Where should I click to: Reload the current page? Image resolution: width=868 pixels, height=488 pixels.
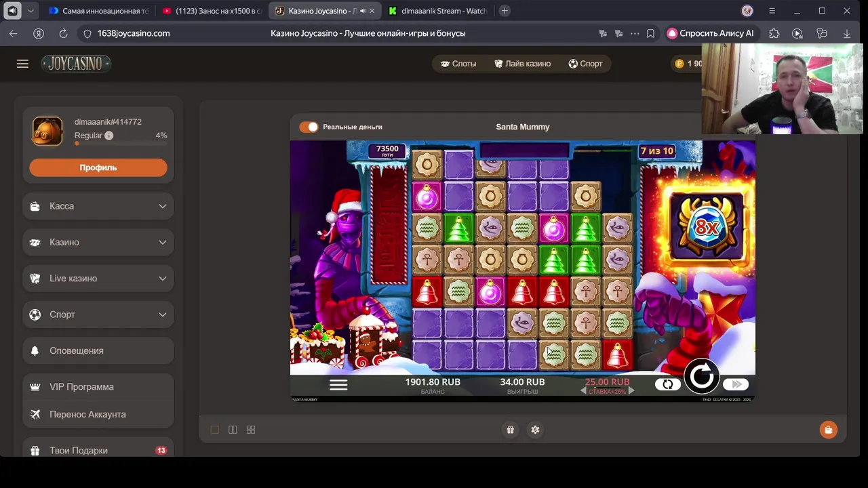[x=63, y=33]
